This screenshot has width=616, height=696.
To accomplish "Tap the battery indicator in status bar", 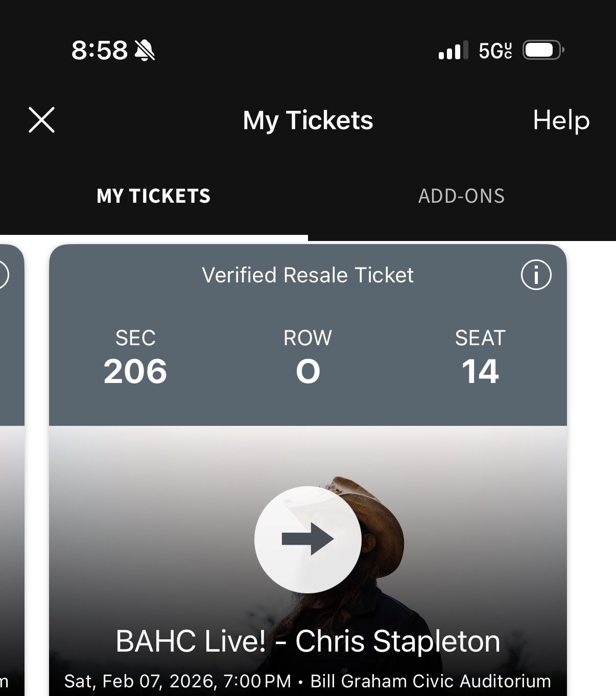I will [x=542, y=50].
